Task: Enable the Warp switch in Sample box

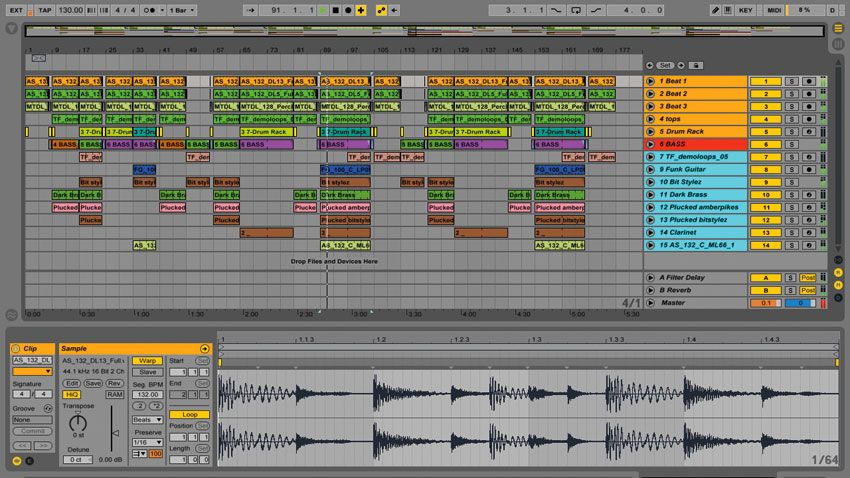Action: click(x=147, y=360)
